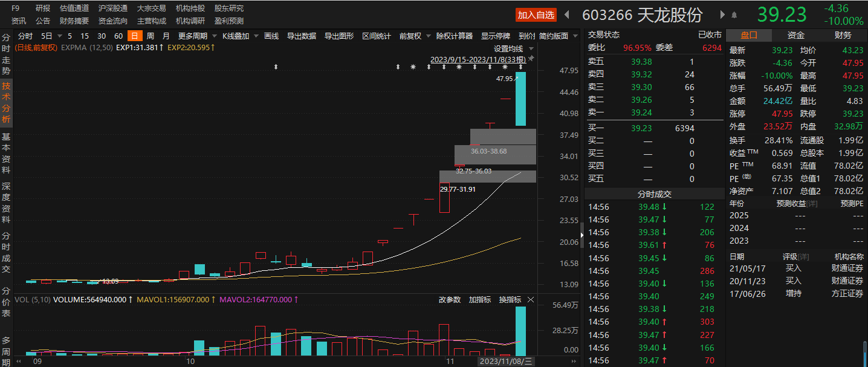
Task: Open the 前复权 adjustment dropdown
Action: pos(415,36)
